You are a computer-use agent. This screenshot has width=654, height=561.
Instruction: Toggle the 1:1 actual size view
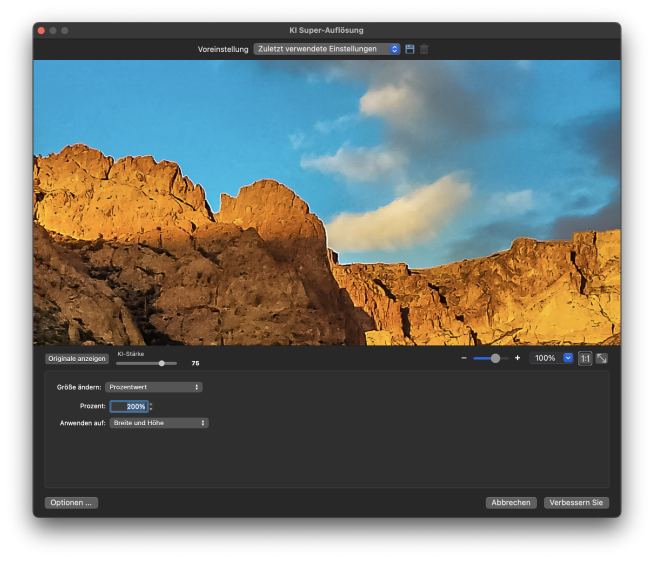pyautogui.click(x=585, y=358)
